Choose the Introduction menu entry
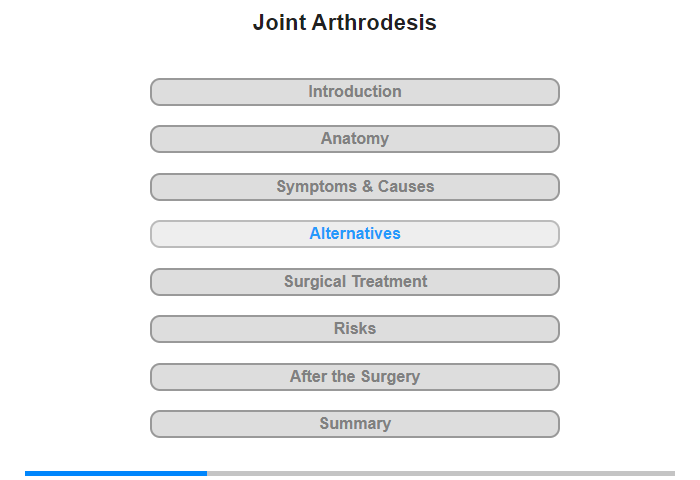The height and width of the screenshot is (480, 700). [354, 92]
